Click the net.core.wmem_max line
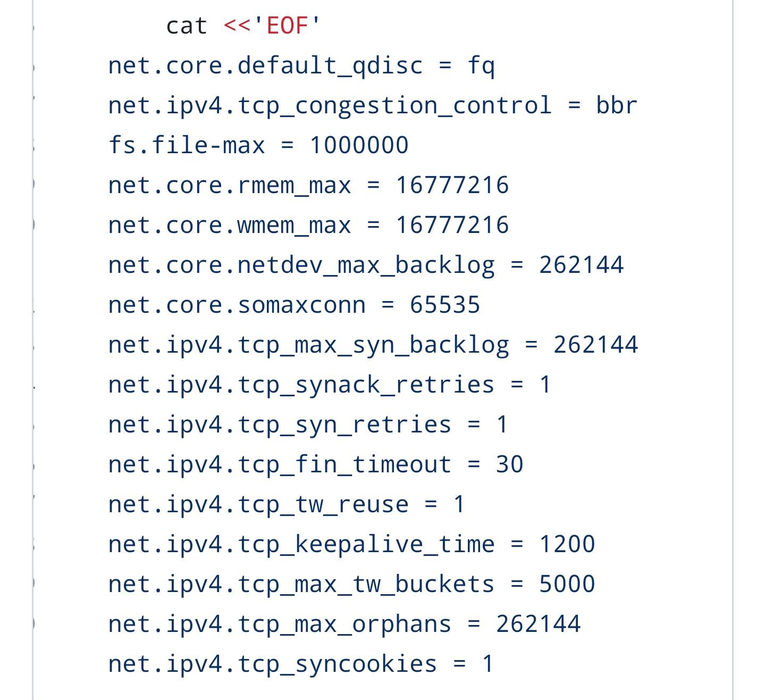The width and height of the screenshot is (765, 700). pyautogui.click(x=308, y=225)
